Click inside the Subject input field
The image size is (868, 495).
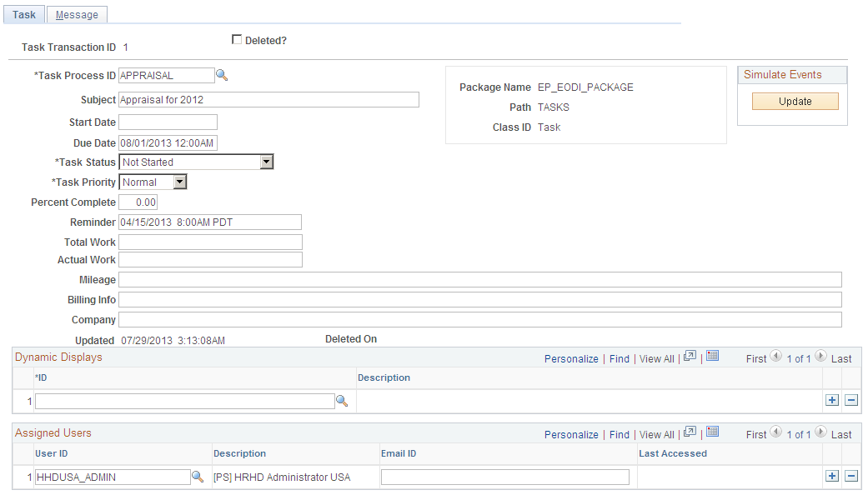point(267,99)
